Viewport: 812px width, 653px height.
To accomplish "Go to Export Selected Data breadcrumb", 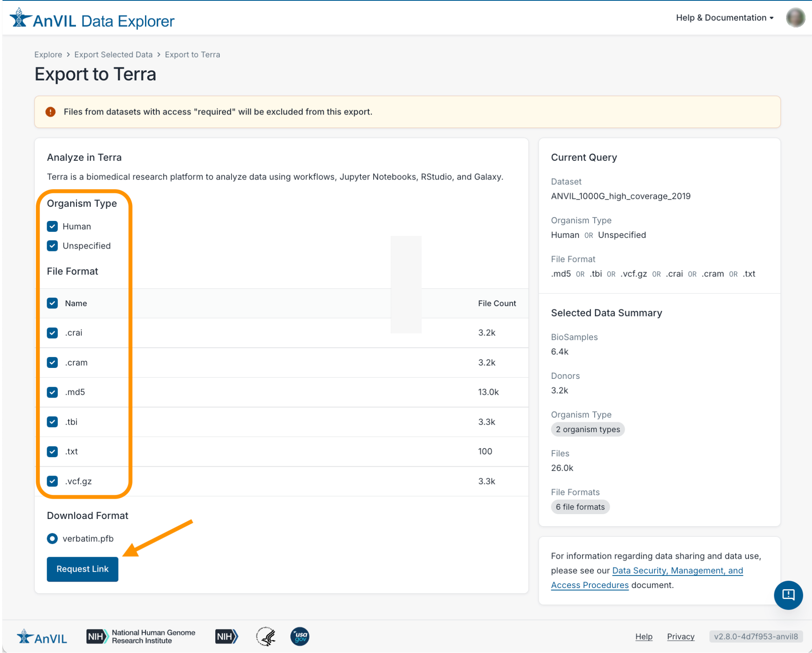I will point(113,54).
